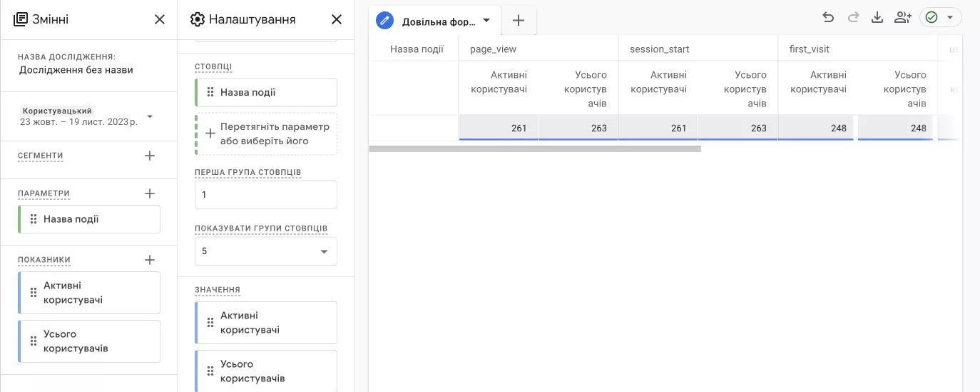Grab drag handle of Активні користувачі in Показники
This screenshot has height=392, width=980.
pos(33,293)
